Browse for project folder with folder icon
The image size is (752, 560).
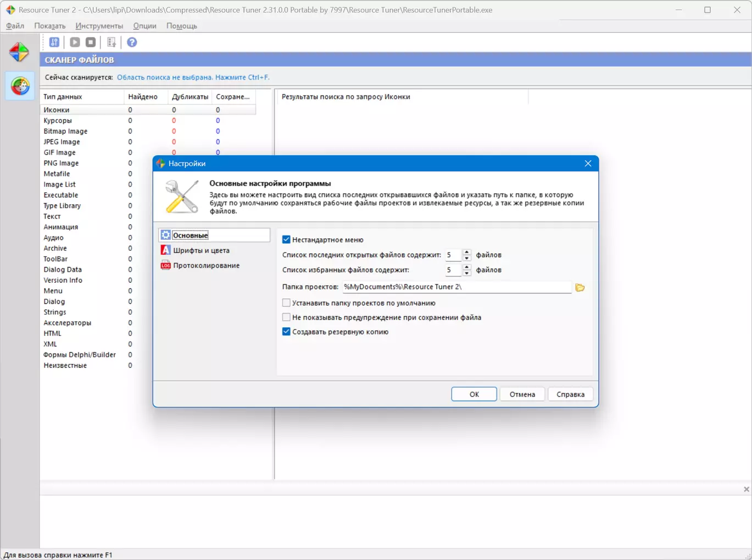580,287
